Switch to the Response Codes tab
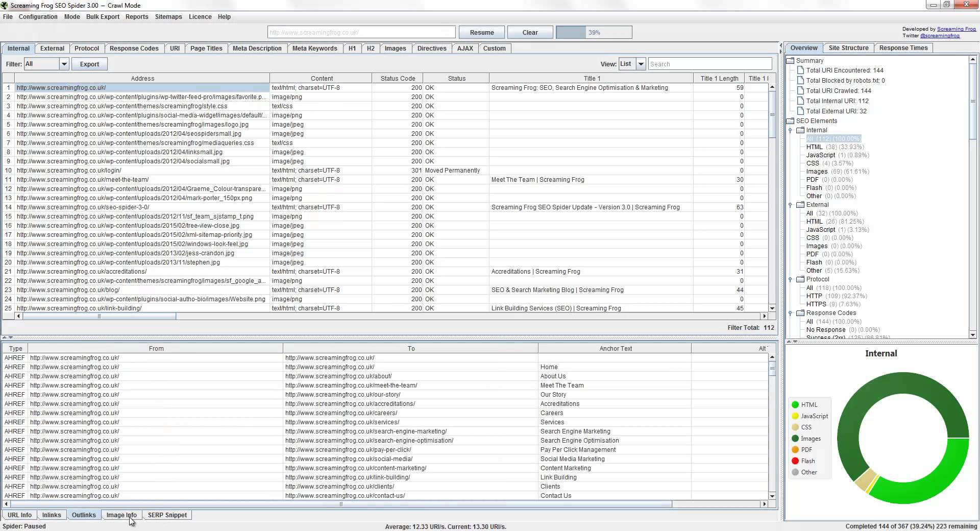 pyautogui.click(x=134, y=49)
